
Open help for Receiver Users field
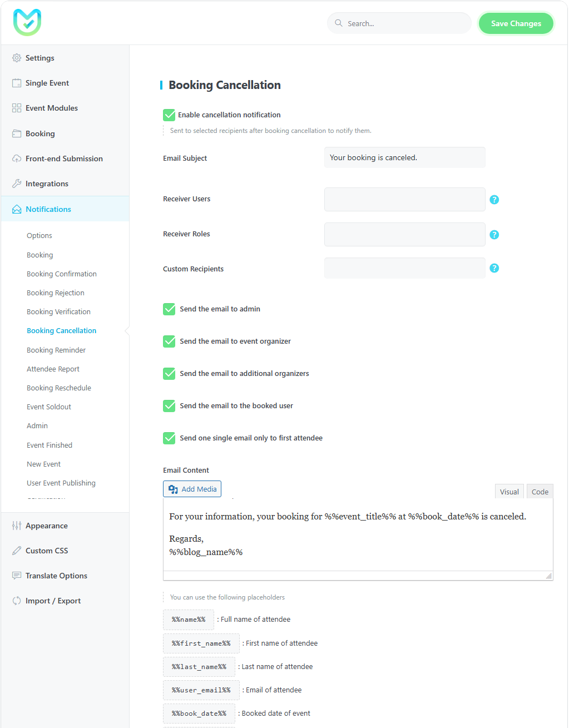(494, 200)
